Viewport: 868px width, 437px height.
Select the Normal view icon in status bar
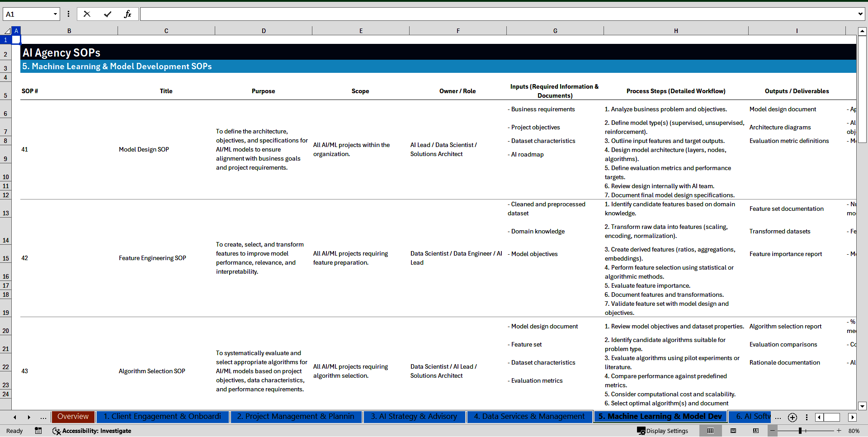(711, 431)
